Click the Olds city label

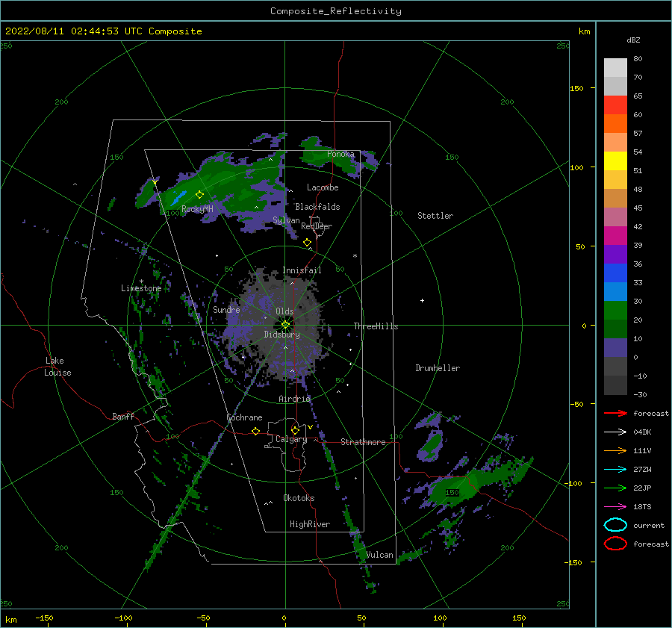pyautogui.click(x=284, y=311)
